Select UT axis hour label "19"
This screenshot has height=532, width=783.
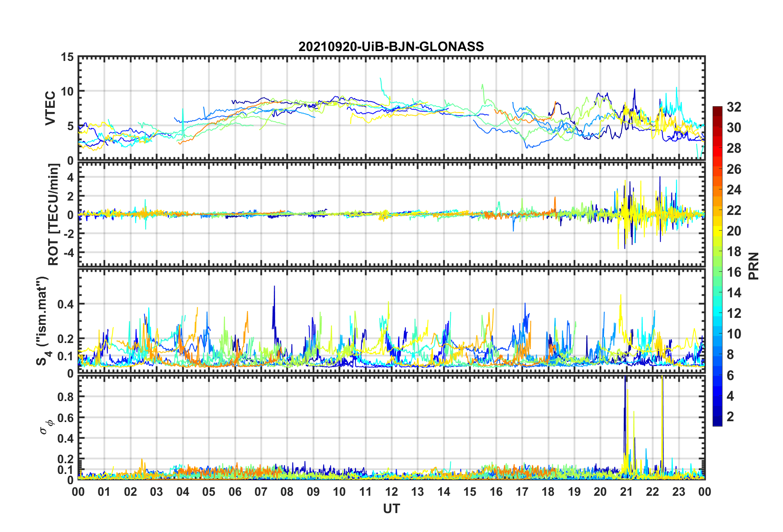point(574,492)
